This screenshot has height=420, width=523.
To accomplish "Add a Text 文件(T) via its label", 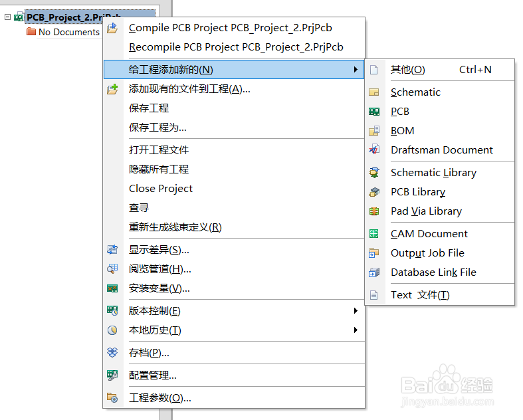I will pos(420,295).
